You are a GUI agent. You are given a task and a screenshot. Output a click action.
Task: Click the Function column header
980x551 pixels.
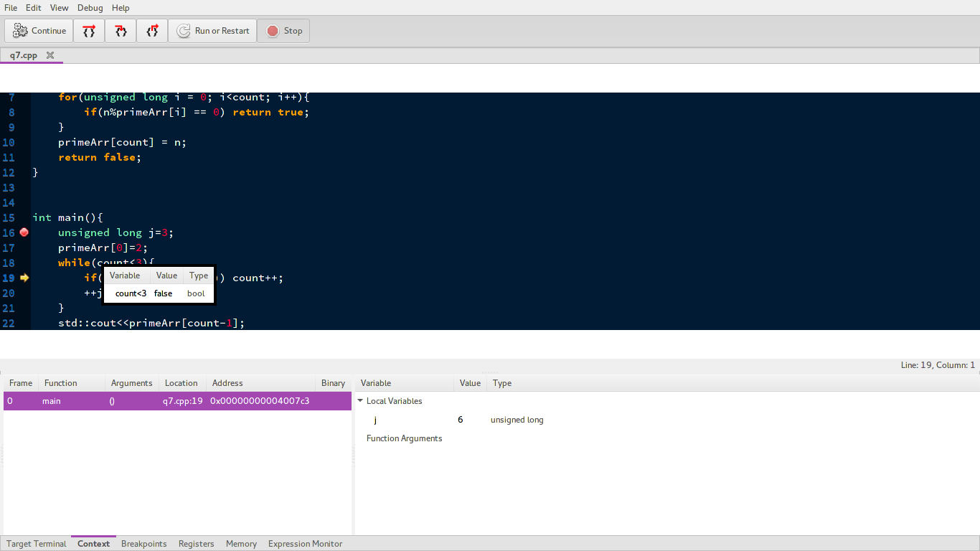[x=72, y=383]
